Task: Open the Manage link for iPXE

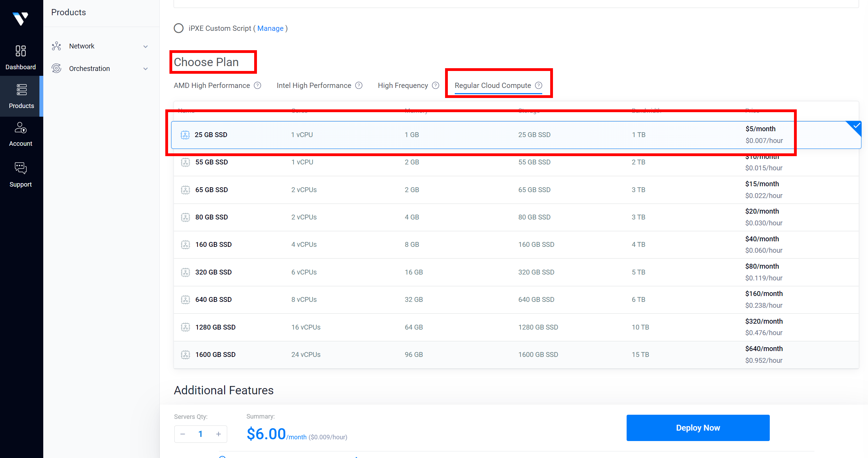Action: coord(270,28)
